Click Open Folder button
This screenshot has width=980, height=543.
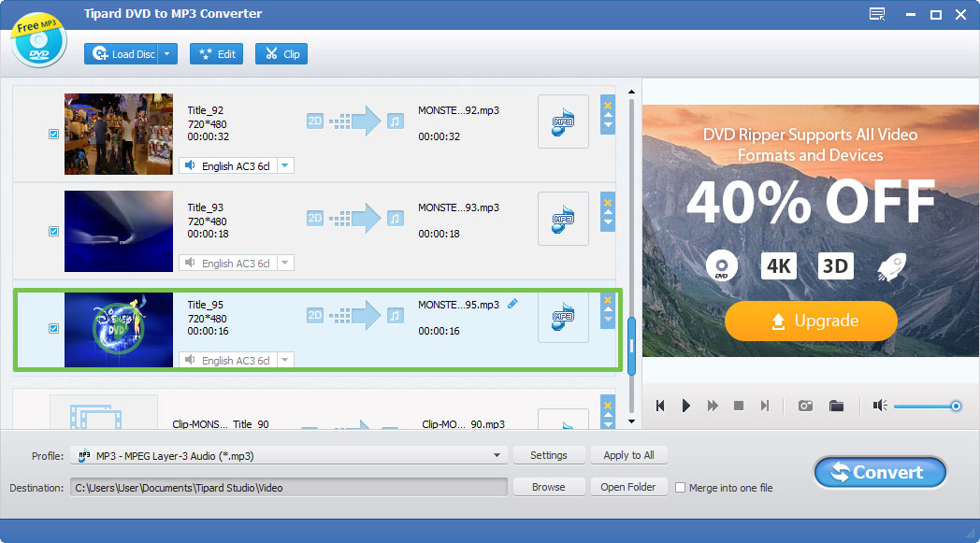(628, 487)
